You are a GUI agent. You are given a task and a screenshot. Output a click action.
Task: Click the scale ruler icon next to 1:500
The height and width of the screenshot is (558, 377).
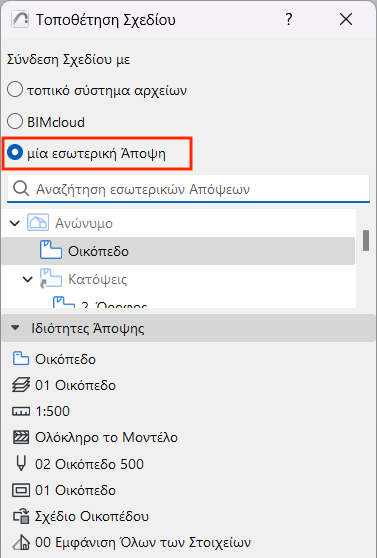point(21,411)
